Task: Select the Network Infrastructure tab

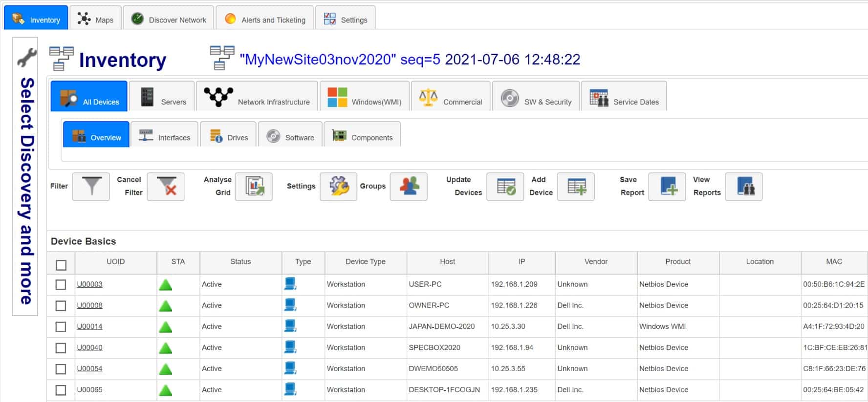Action: [x=257, y=96]
